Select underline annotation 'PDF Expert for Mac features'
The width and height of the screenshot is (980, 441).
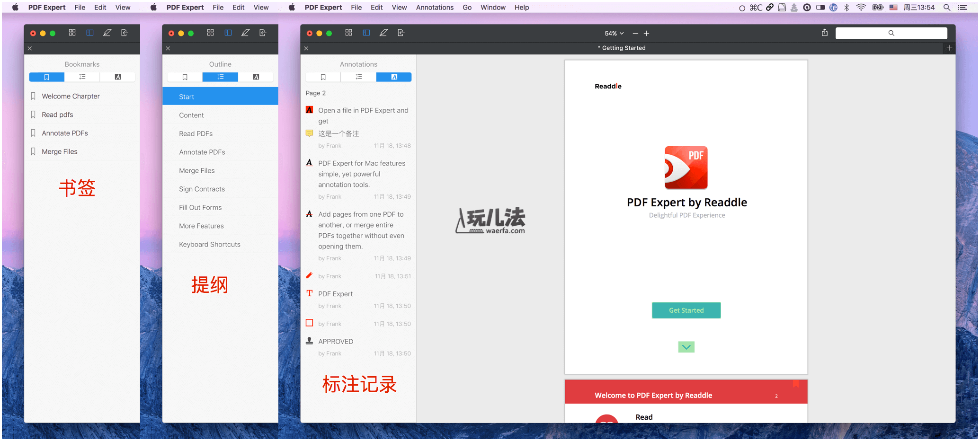coord(358,179)
